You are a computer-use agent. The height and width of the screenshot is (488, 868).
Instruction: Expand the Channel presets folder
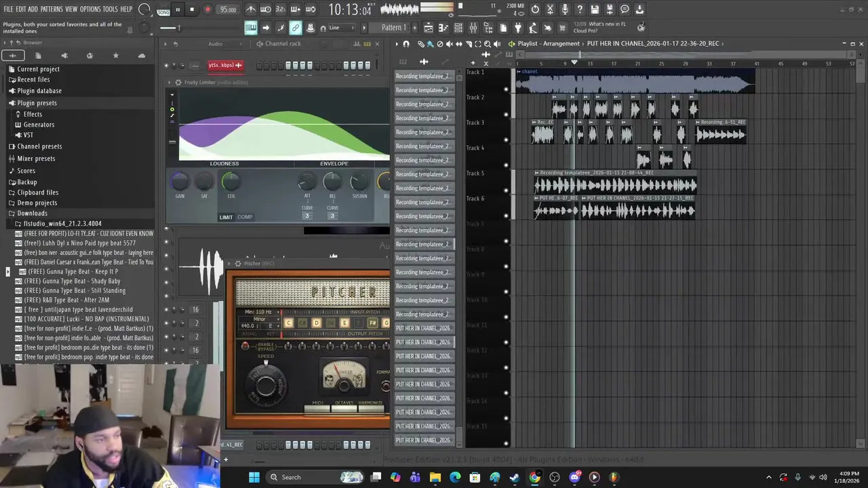(x=39, y=146)
